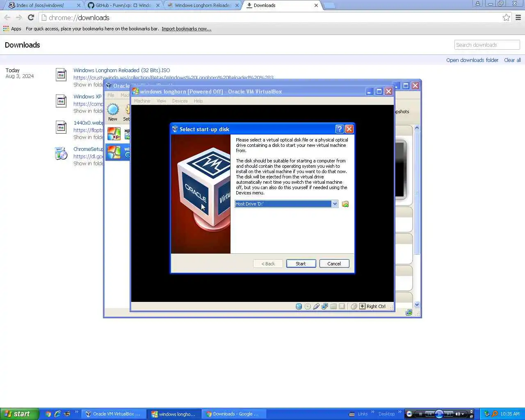
Task: Close the Downloads tab
Action: (x=316, y=5)
